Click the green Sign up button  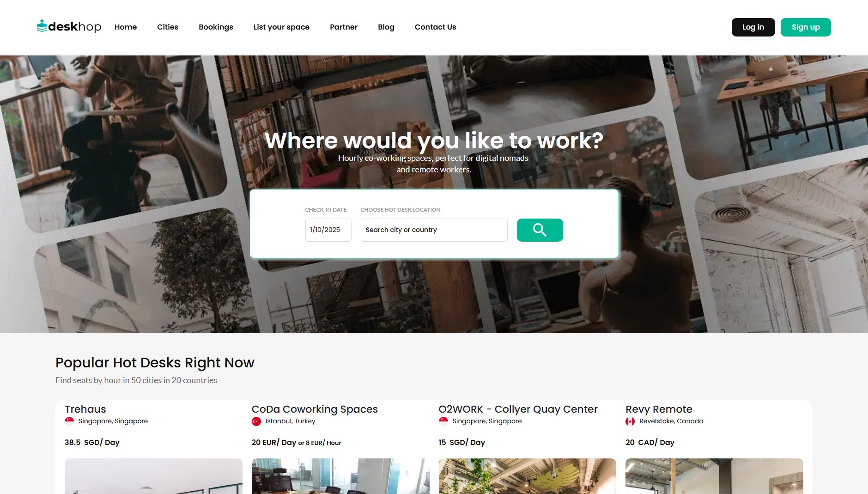(x=806, y=27)
